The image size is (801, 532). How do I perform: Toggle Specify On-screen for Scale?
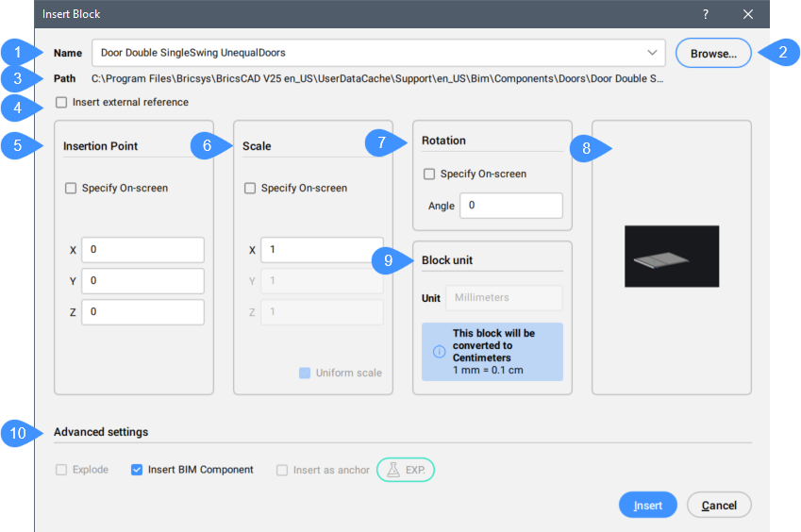[x=250, y=189]
